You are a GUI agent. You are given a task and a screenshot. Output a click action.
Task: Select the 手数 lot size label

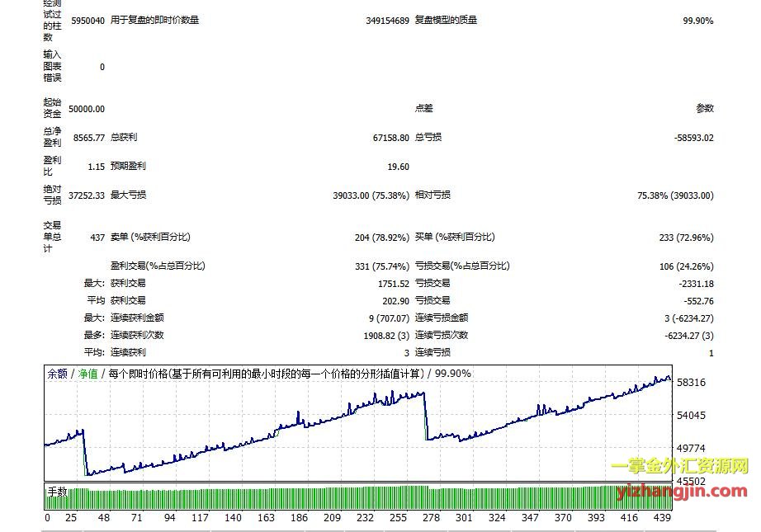pyautogui.click(x=57, y=492)
